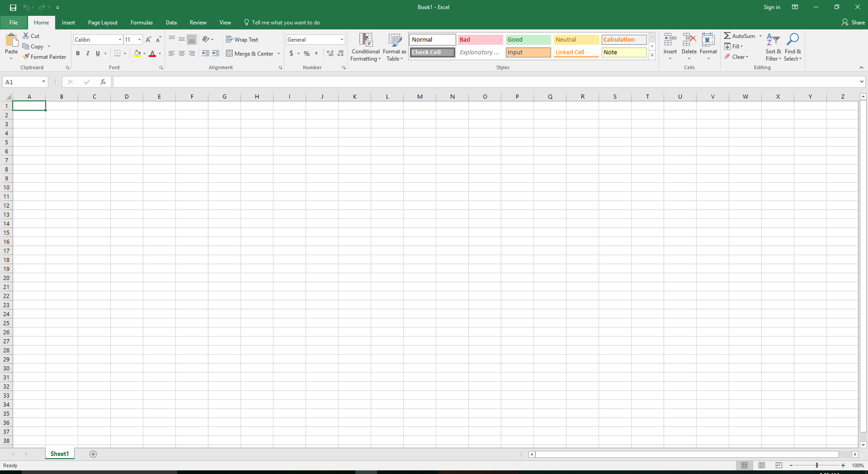
Task: Click the Sign in link
Action: coord(771,7)
